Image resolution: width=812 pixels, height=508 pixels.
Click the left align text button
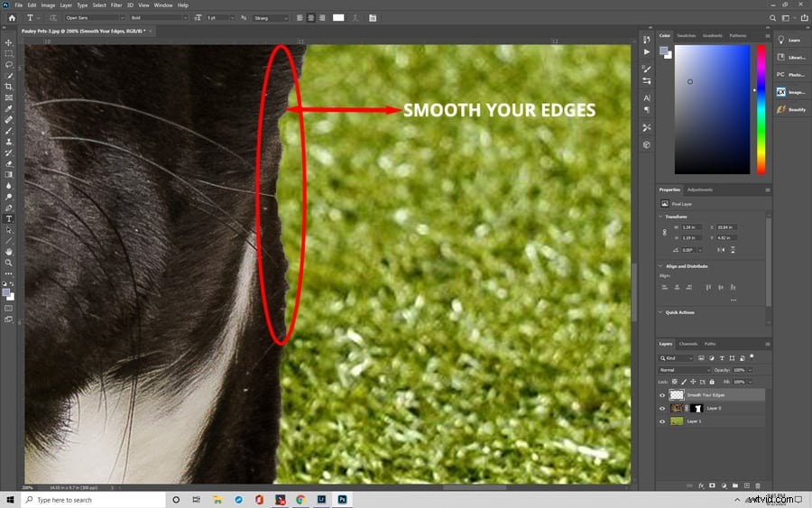click(x=300, y=18)
